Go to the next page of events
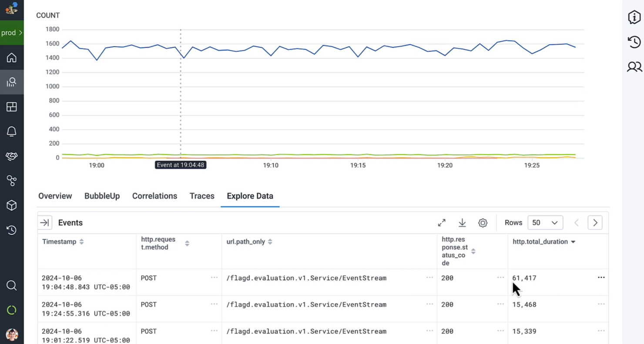The width and height of the screenshot is (644, 344). pyautogui.click(x=595, y=223)
